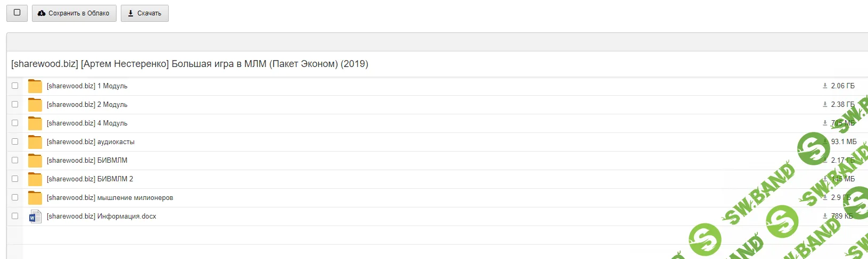Check the box beside БИВМЛМ 2
The height and width of the screenshot is (259, 868).
tap(15, 179)
